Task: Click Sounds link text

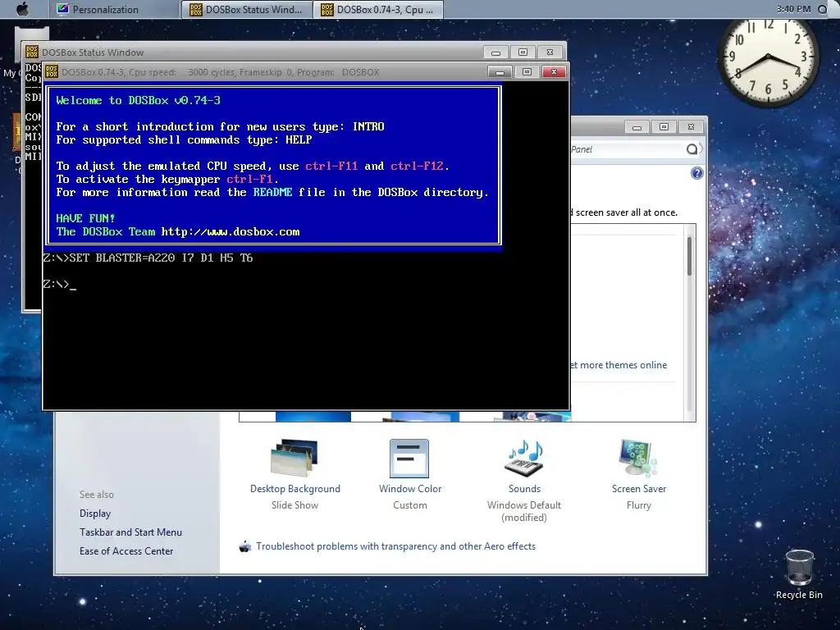Action: tap(524, 489)
